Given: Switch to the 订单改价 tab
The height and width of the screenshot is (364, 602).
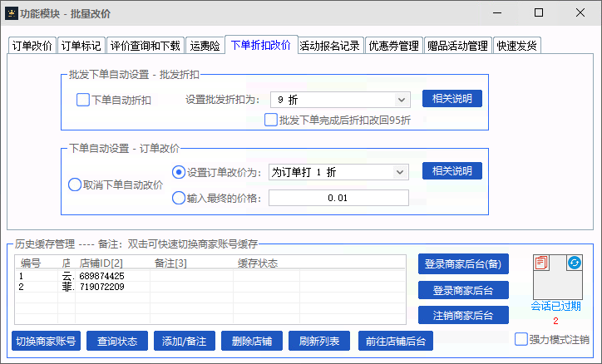Looking at the screenshot, I should pyautogui.click(x=32, y=47).
